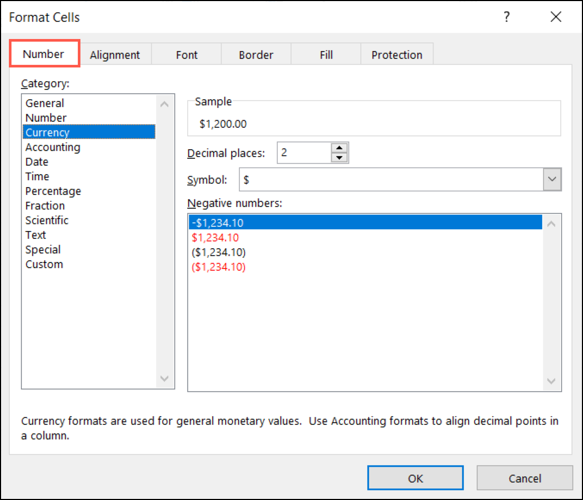Image resolution: width=583 pixels, height=500 pixels.
Task: Click the Decimal places input field
Action: point(304,153)
